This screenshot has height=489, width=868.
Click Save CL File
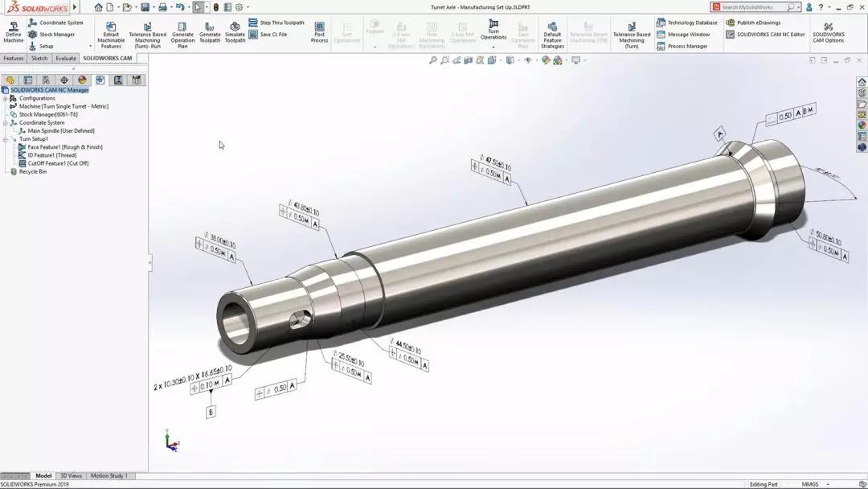273,35
